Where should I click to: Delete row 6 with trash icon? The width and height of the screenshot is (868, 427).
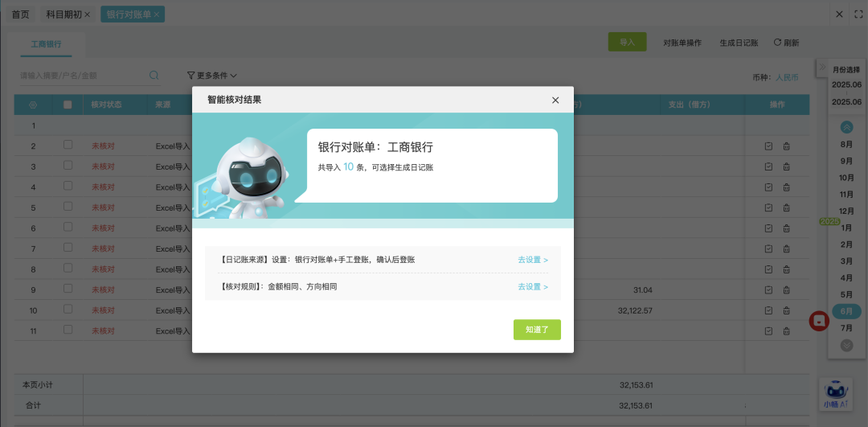[x=786, y=228]
